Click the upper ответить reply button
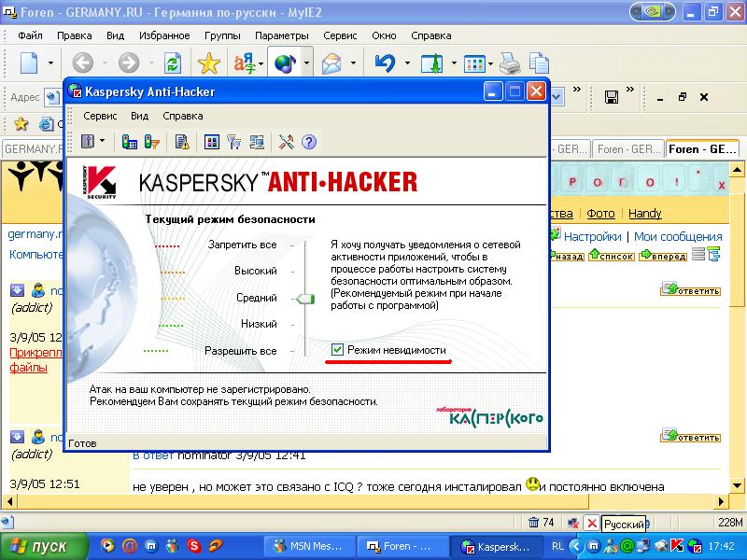The width and height of the screenshot is (747, 560). pyautogui.click(x=690, y=289)
